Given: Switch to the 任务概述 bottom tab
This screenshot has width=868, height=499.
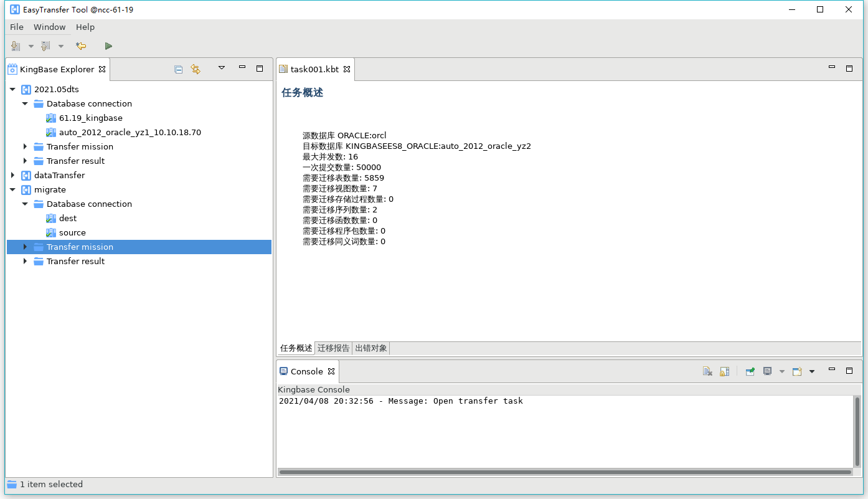Looking at the screenshot, I should point(296,348).
